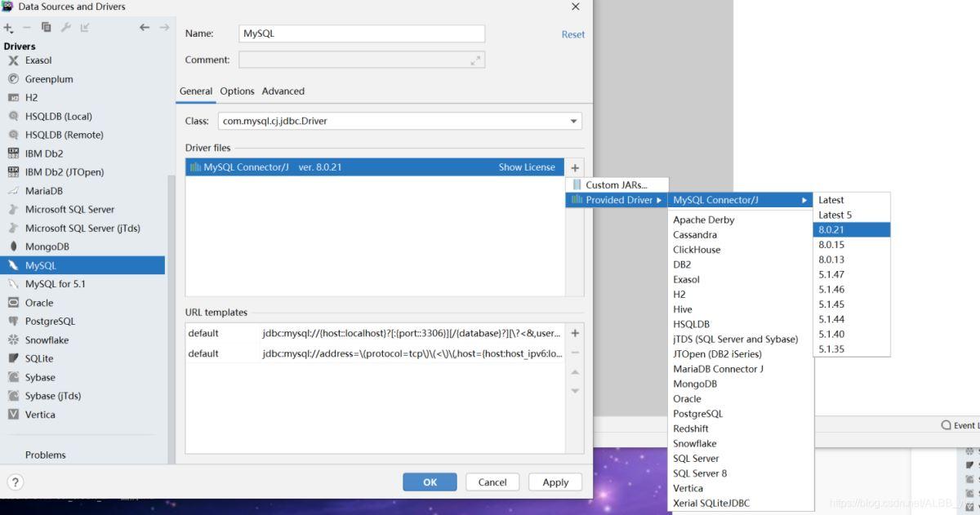Click the Reset link
The width and height of the screenshot is (980, 515).
coord(572,34)
